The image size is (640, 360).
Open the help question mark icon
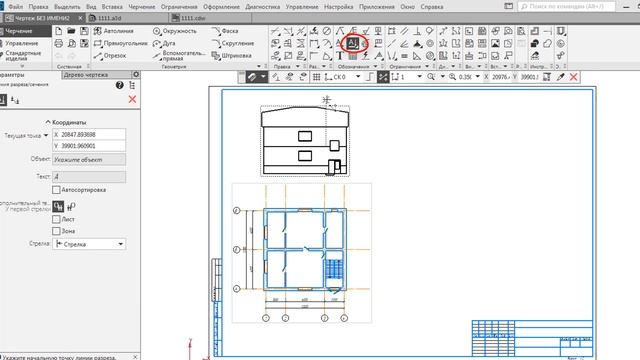click(119, 85)
